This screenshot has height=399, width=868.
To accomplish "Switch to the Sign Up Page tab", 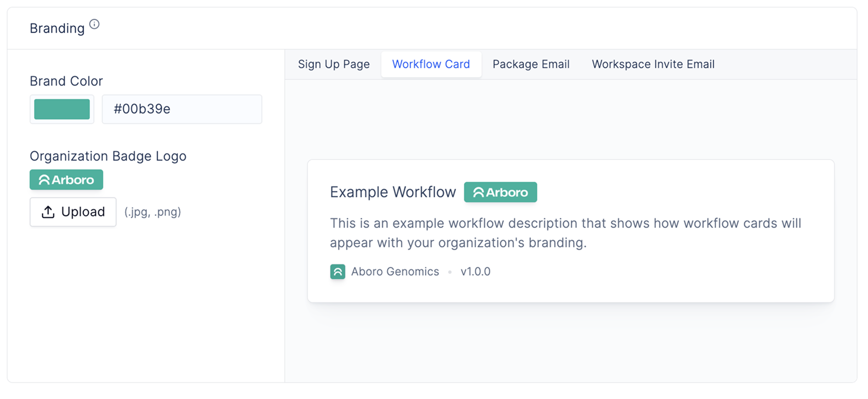I will [334, 64].
